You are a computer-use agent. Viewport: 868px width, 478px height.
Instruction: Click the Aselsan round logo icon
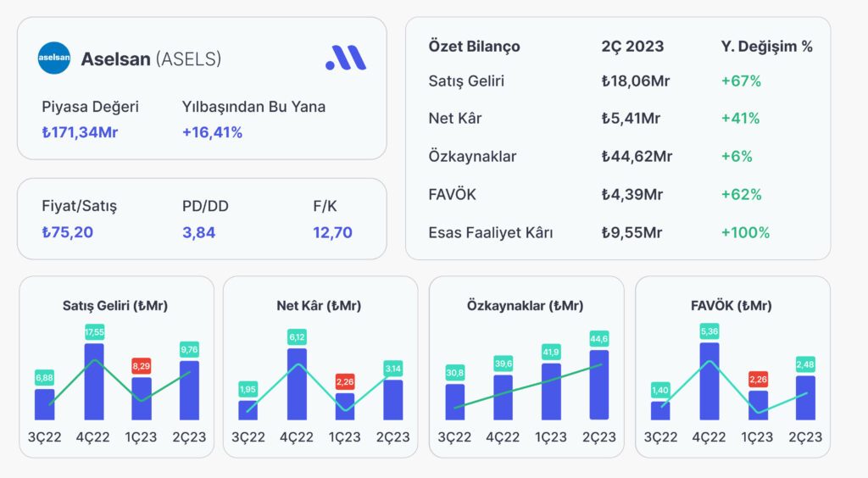(54, 58)
